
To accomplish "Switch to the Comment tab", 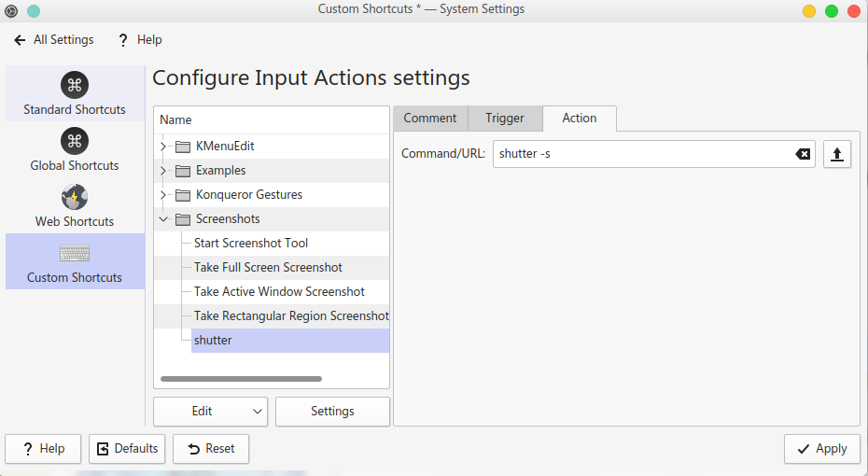I will point(429,119).
